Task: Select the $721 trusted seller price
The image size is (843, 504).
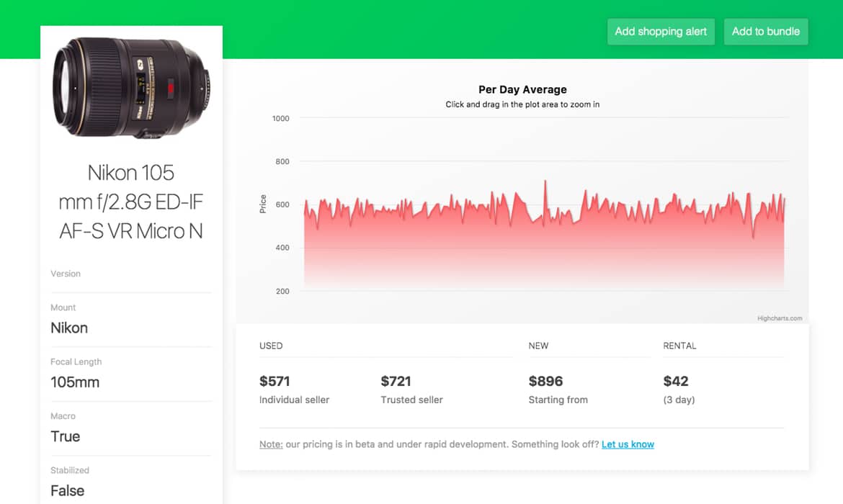Action: [396, 381]
